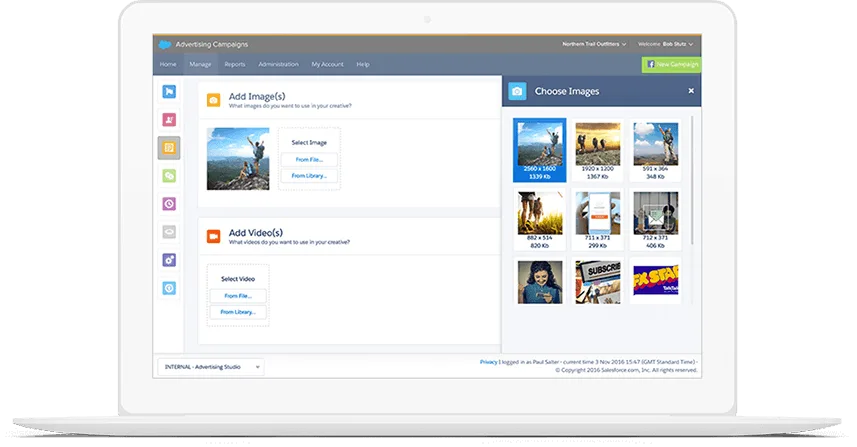Image resolution: width=857 pixels, height=447 pixels.
Task: Go to the Administration menu tab
Action: click(x=278, y=64)
